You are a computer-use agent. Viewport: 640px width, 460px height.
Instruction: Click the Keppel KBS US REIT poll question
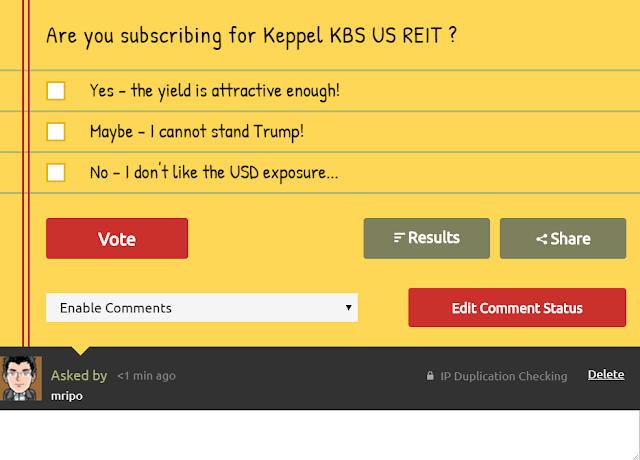252,36
